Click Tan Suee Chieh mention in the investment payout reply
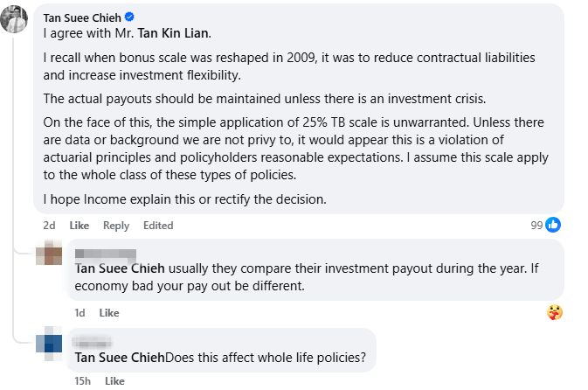Viewport: 588px width, 390px height. point(120,268)
